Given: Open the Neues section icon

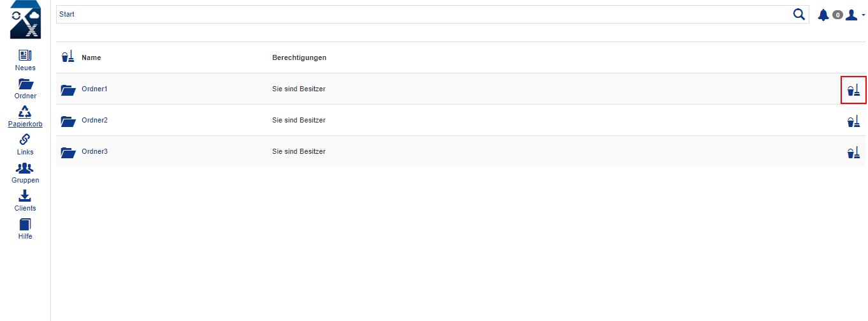Looking at the screenshot, I should click(x=25, y=56).
